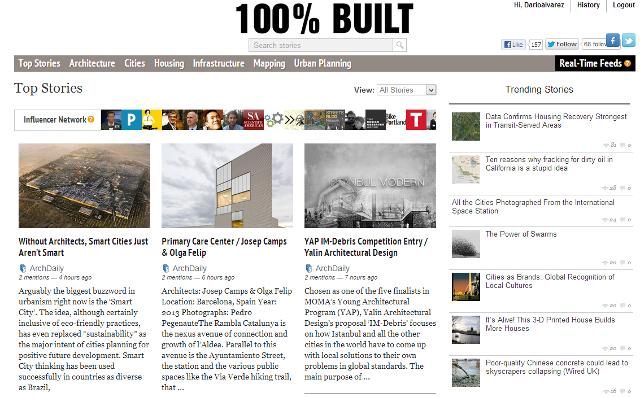The width and height of the screenshot is (640, 397).
Task: Click ArchDaily icon under Smart Cities story
Action: pos(23,268)
